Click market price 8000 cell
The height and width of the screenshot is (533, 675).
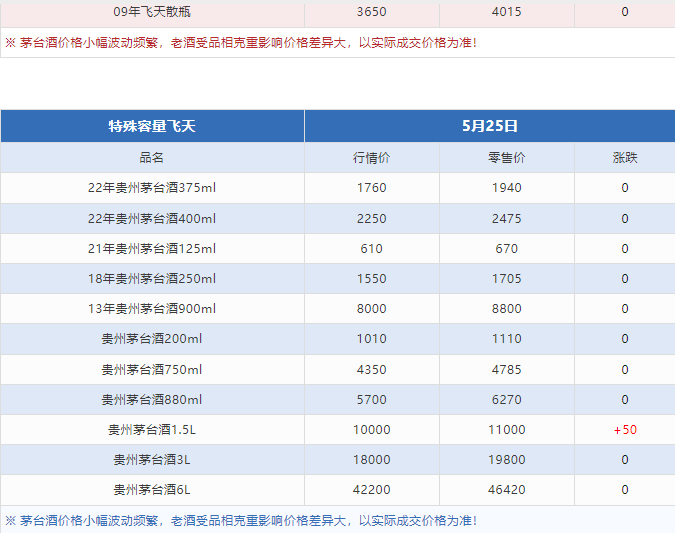point(372,309)
